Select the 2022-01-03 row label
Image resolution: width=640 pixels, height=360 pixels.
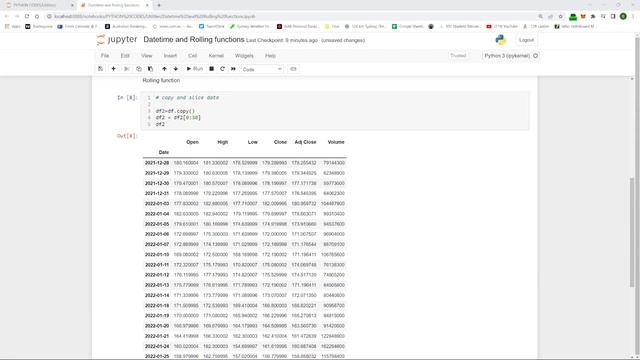point(157,204)
